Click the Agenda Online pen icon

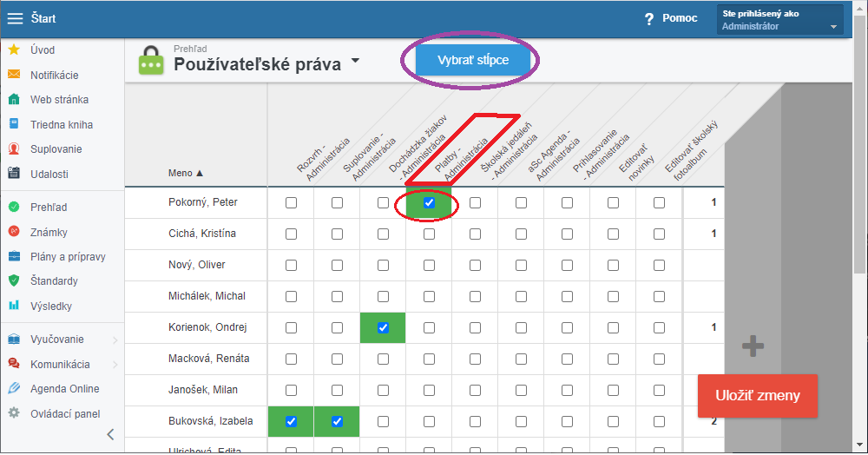point(14,389)
